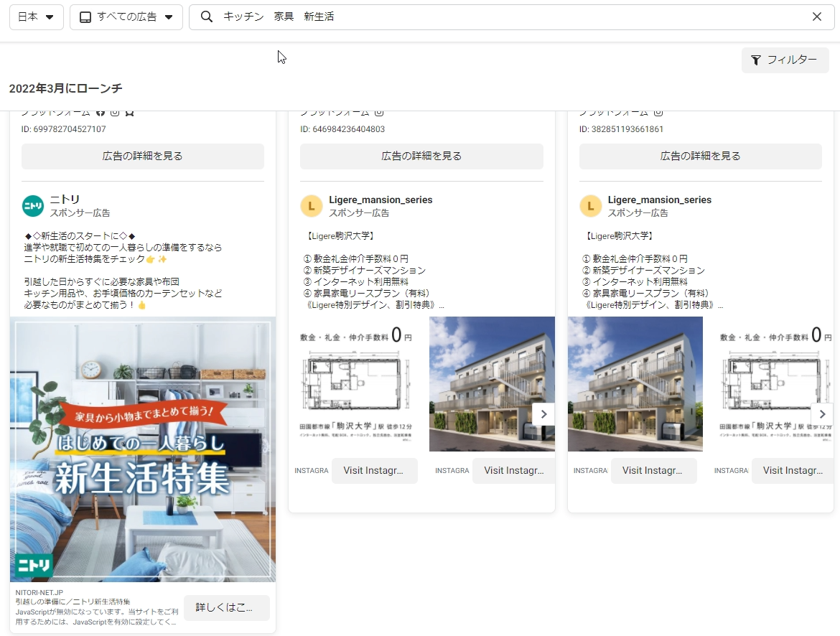
Task: Open Ligere_mansion_series name in the middle card
Action: (381, 200)
